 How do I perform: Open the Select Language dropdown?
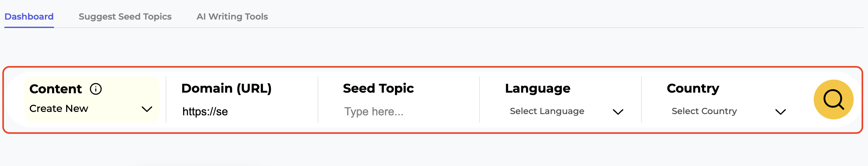(566, 111)
